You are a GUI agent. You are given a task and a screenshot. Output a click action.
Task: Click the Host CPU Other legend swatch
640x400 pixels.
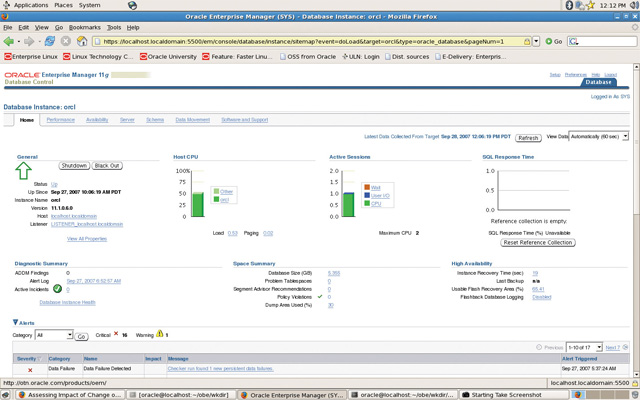pos(216,191)
